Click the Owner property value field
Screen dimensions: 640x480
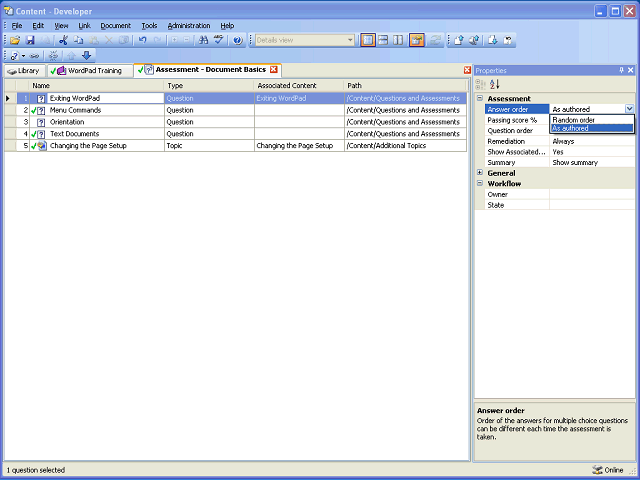tap(591, 194)
